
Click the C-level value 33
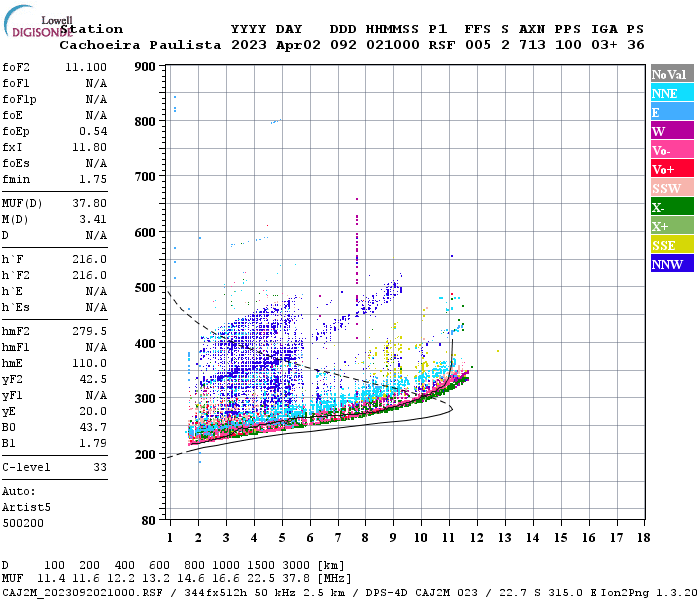click(100, 467)
